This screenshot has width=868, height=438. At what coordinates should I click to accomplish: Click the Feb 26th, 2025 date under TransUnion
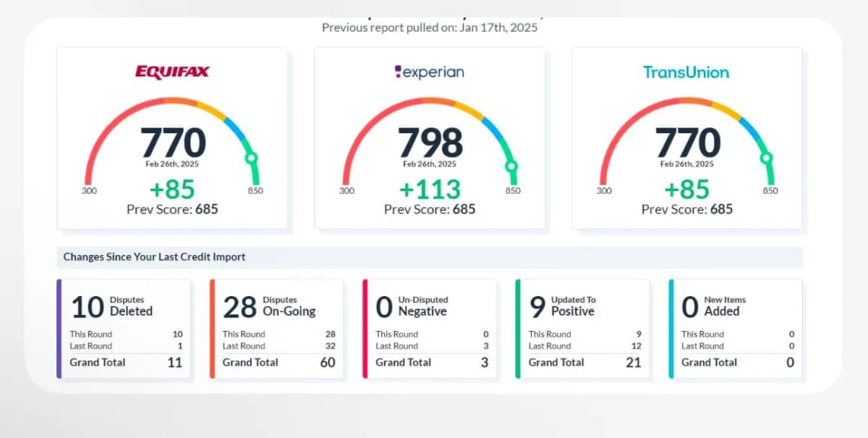tap(687, 164)
